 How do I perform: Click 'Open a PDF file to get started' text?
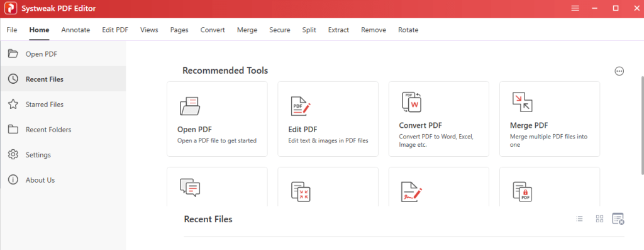click(217, 140)
